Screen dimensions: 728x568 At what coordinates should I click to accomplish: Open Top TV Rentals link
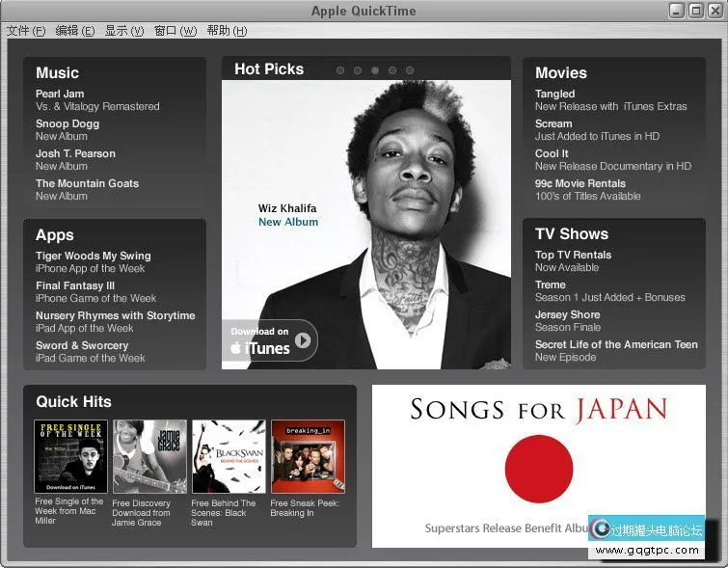coord(573,261)
